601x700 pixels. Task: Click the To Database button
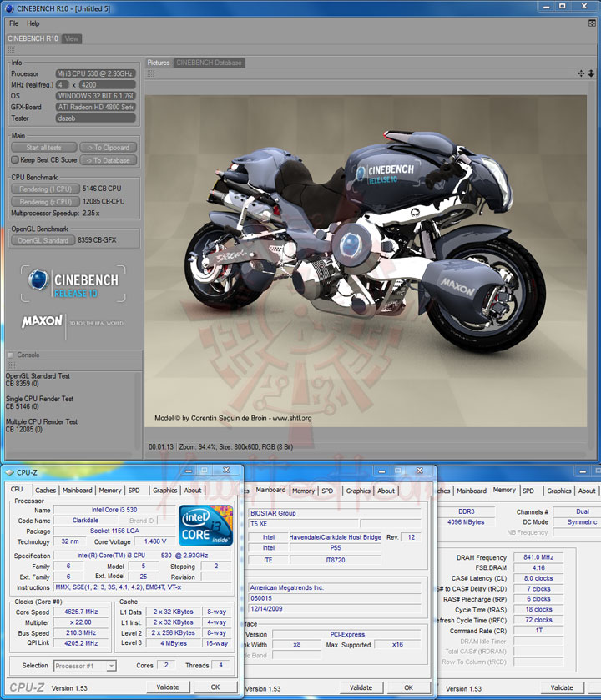click(108, 160)
